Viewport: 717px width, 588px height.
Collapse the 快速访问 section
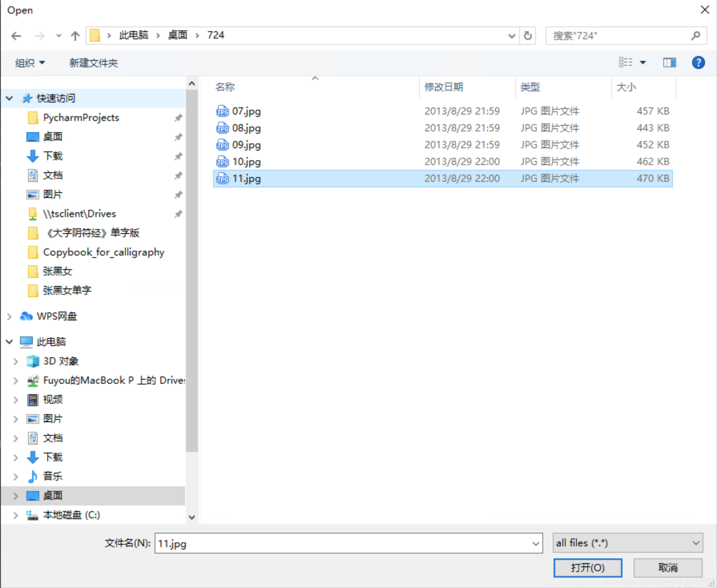(10, 98)
